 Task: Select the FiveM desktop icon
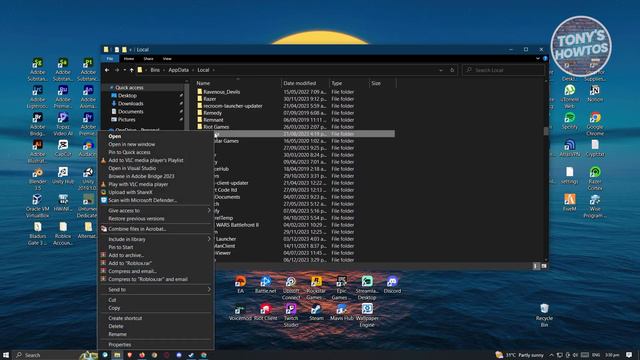[569, 202]
